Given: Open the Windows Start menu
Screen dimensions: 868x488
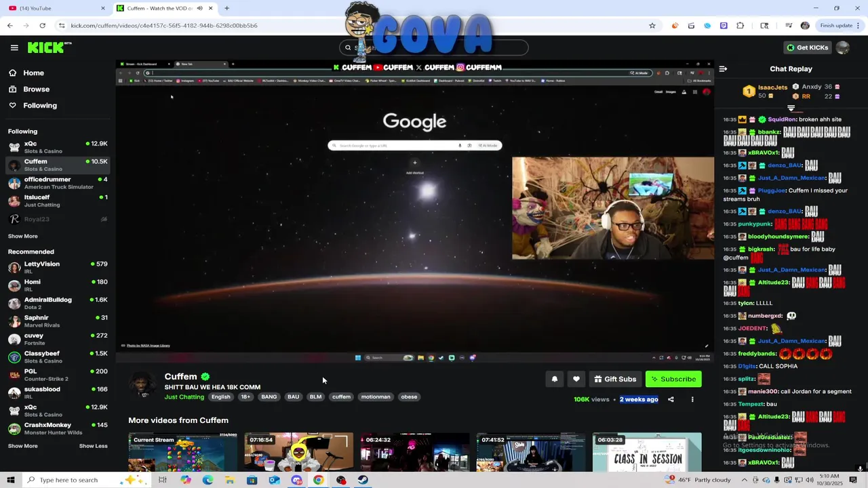Looking at the screenshot, I should pos(11,480).
